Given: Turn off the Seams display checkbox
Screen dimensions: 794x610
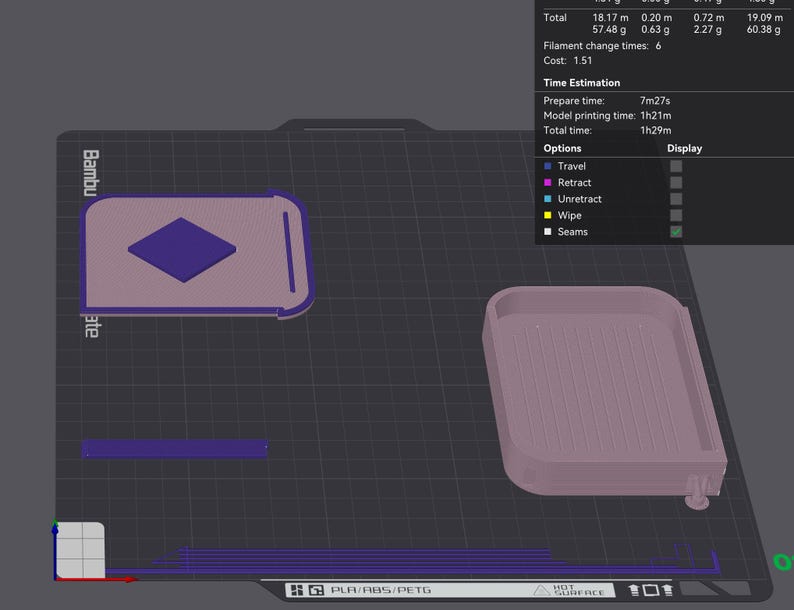Looking at the screenshot, I should tap(676, 231).
